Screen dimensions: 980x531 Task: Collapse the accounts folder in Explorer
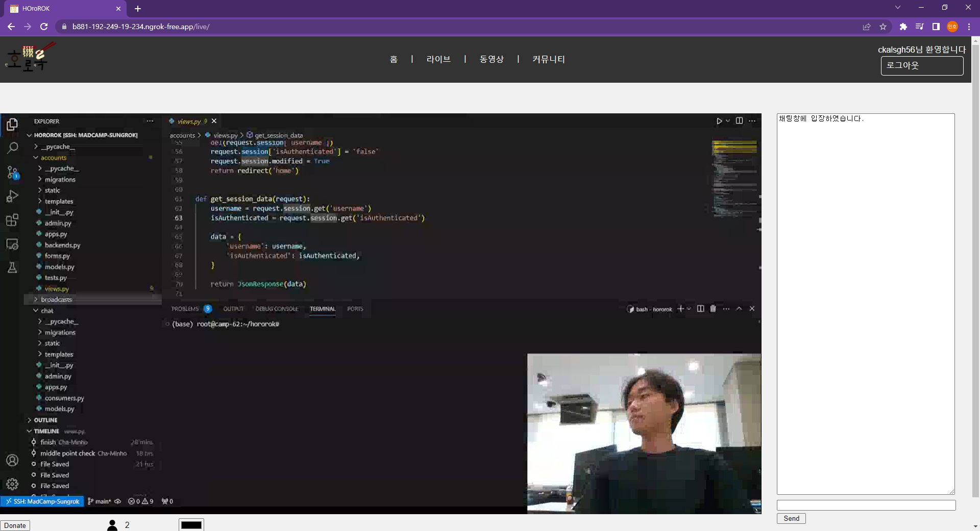pos(36,157)
